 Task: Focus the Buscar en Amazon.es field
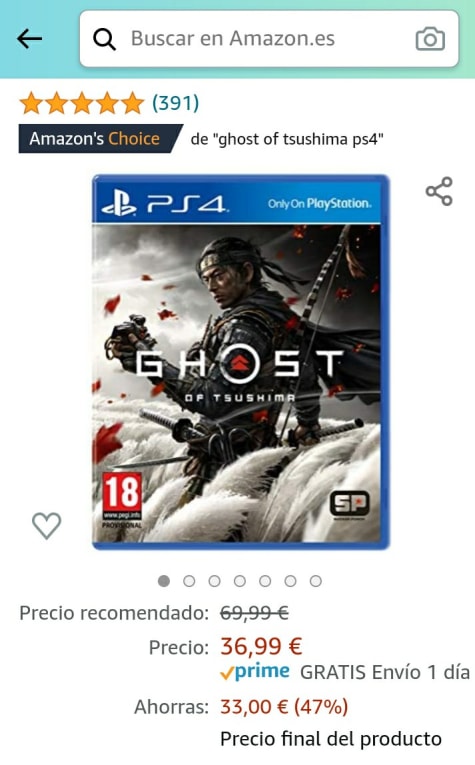point(269,39)
